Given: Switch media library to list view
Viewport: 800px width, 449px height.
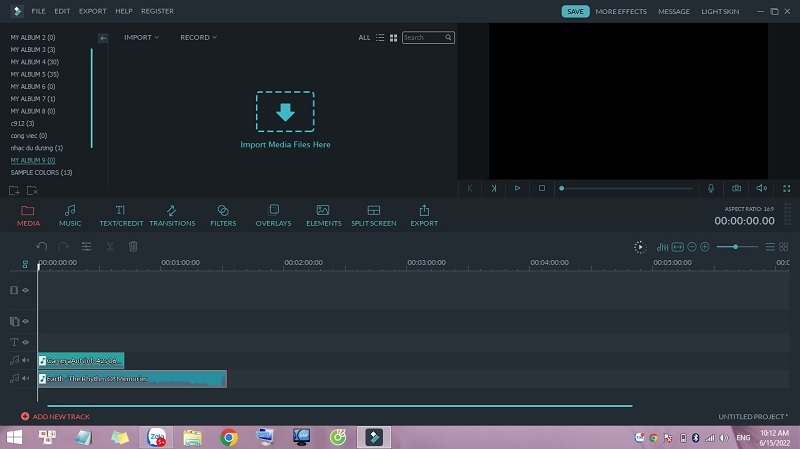Looking at the screenshot, I should tap(380, 38).
